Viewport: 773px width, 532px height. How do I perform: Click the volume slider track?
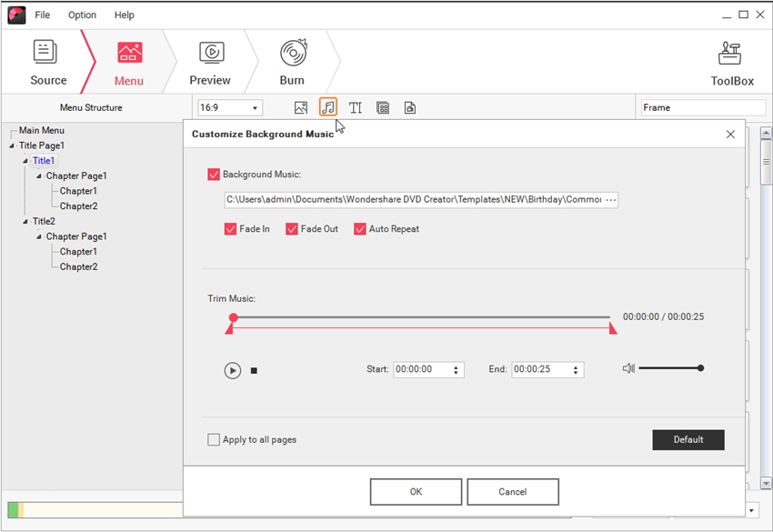coord(669,368)
